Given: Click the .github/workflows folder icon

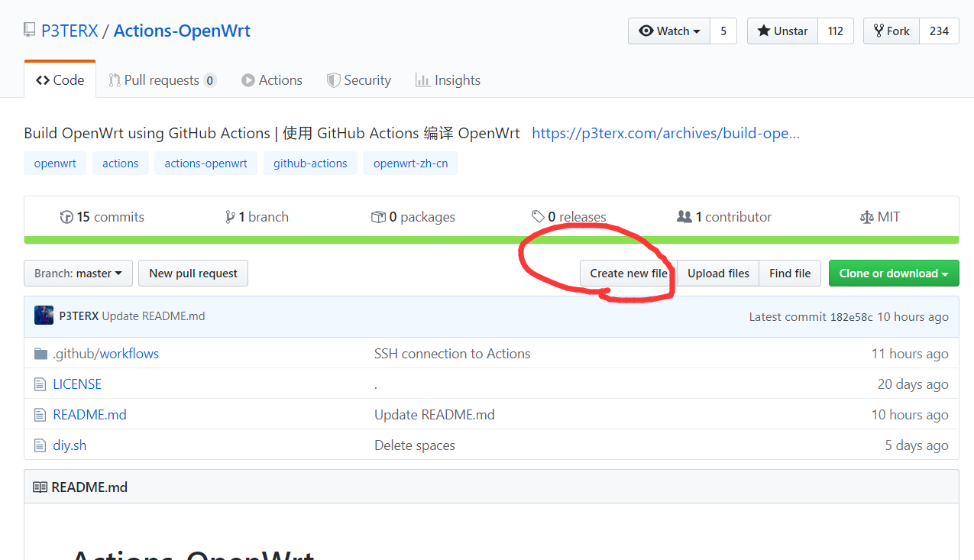Looking at the screenshot, I should 40,354.
